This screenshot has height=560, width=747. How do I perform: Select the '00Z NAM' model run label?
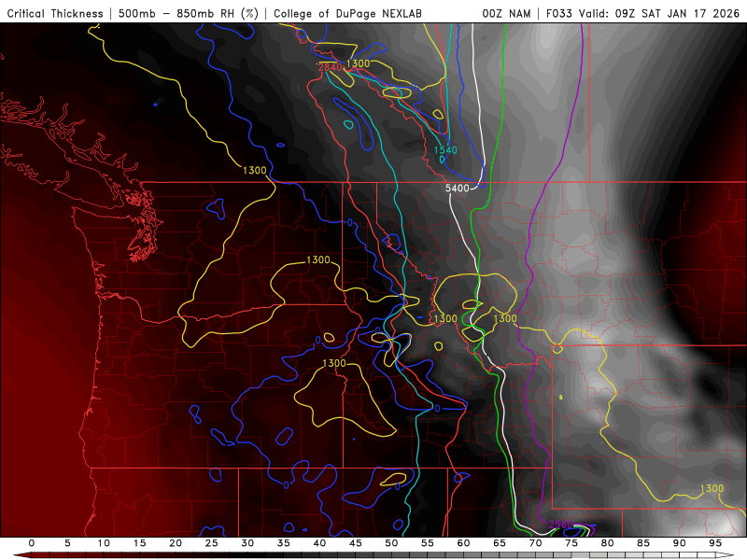pos(506,13)
